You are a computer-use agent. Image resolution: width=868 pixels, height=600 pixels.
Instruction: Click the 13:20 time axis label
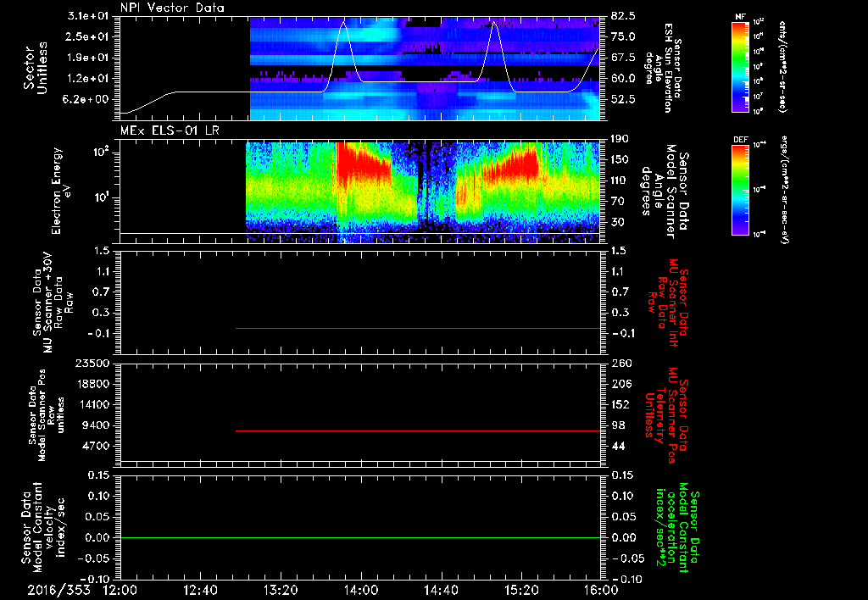(281, 590)
